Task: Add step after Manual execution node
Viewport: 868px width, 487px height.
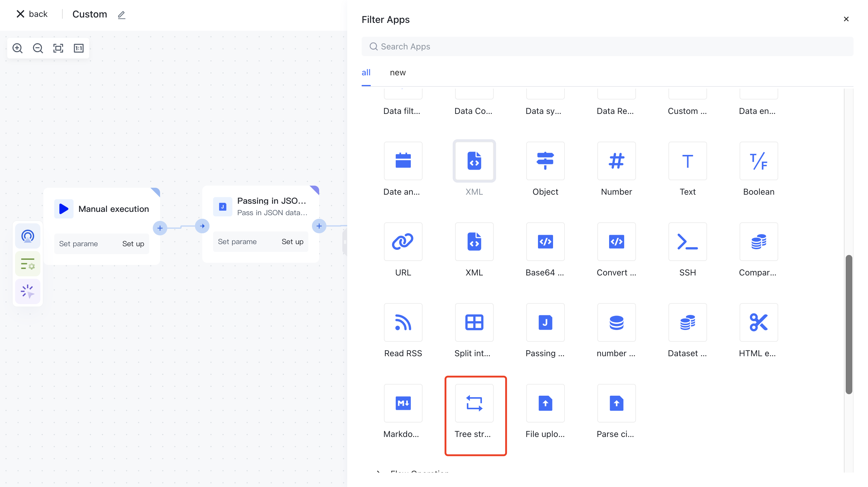Action: pyautogui.click(x=160, y=228)
